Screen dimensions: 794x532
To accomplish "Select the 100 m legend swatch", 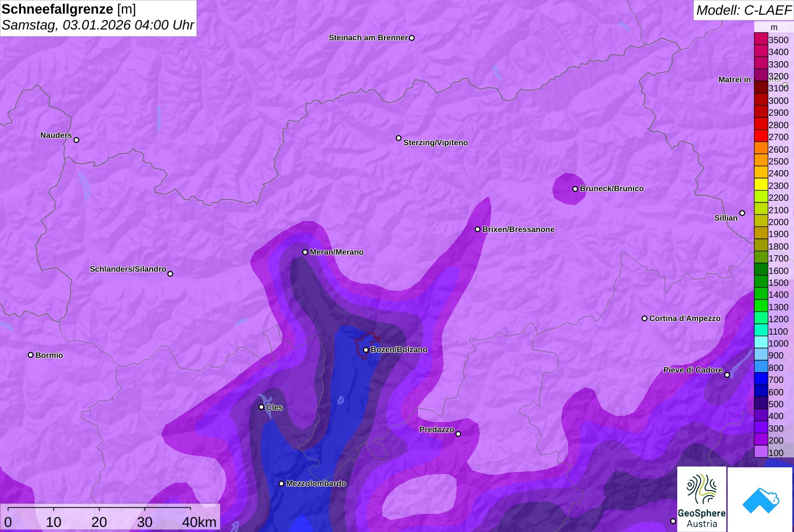I will tap(761, 453).
